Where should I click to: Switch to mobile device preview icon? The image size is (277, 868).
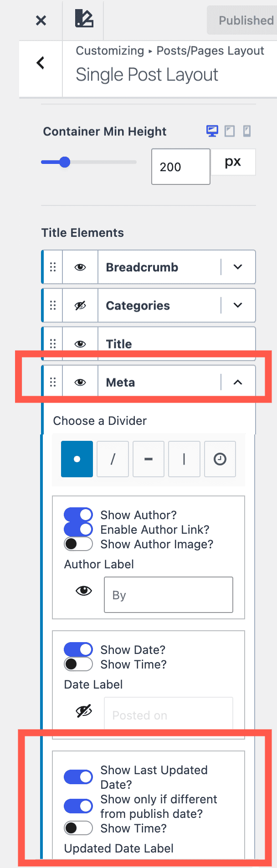tap(247, 131)
